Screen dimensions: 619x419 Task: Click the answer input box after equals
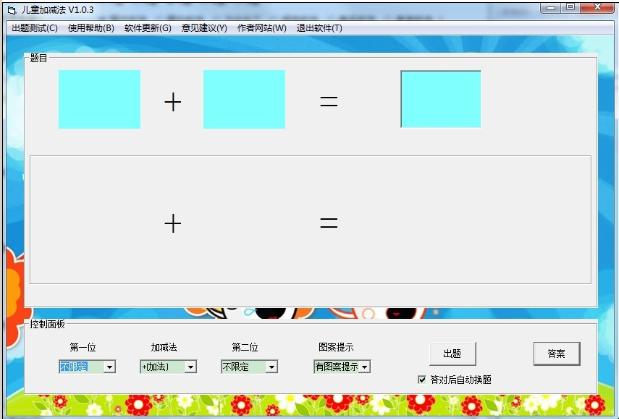440,99
